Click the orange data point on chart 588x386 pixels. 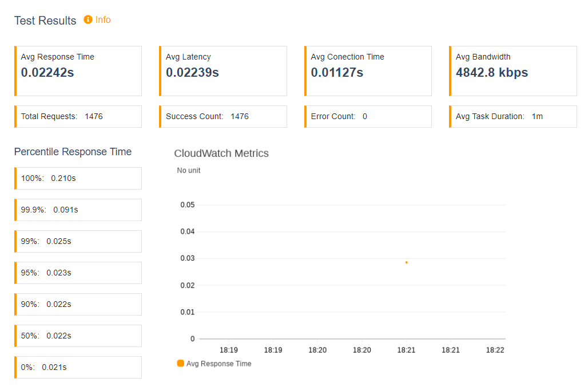pyautogui.click(x=407, y=262)
